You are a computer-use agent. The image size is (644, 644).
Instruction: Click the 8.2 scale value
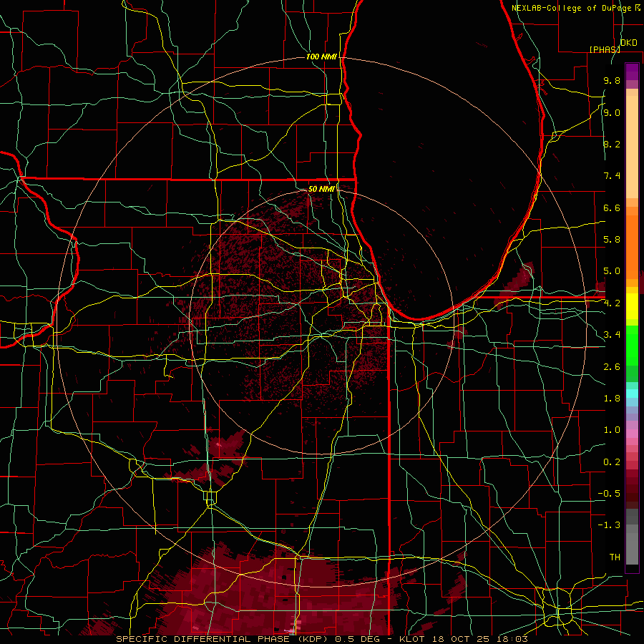pos(612,144)
